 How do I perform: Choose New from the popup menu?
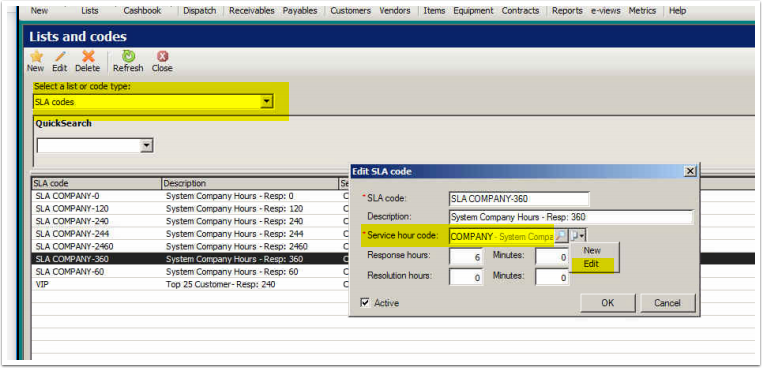tap(592, 251)
